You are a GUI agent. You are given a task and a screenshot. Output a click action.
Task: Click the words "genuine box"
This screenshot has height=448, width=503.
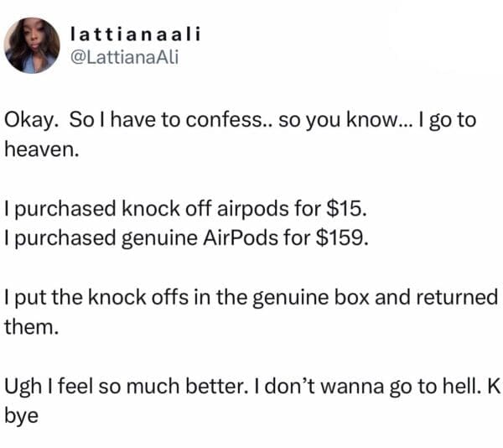[340, 299]
